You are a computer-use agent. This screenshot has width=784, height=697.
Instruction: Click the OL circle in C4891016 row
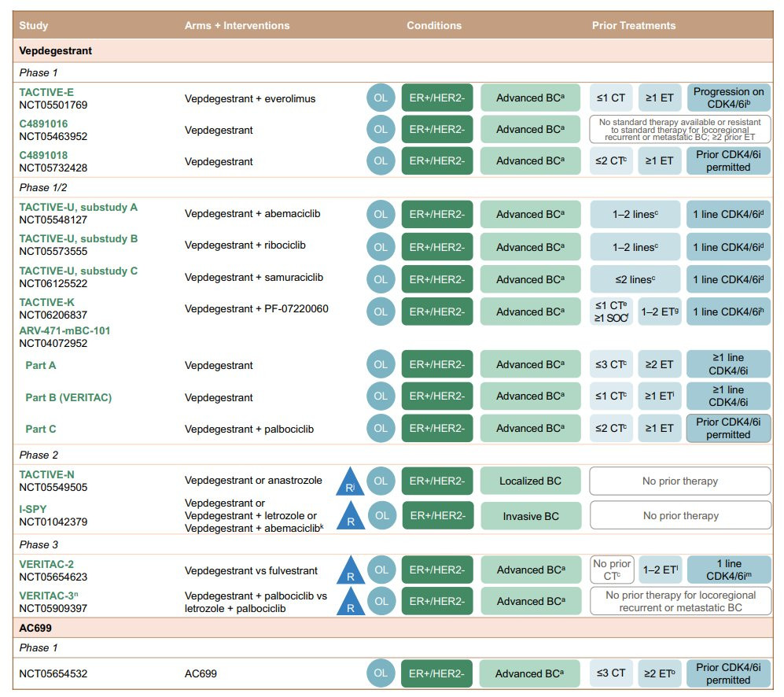381,130
